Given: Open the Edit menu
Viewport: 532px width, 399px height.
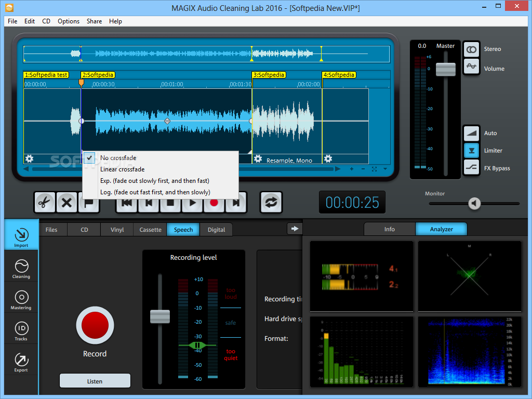Looking at the screenshot, I should pos(30,21).
